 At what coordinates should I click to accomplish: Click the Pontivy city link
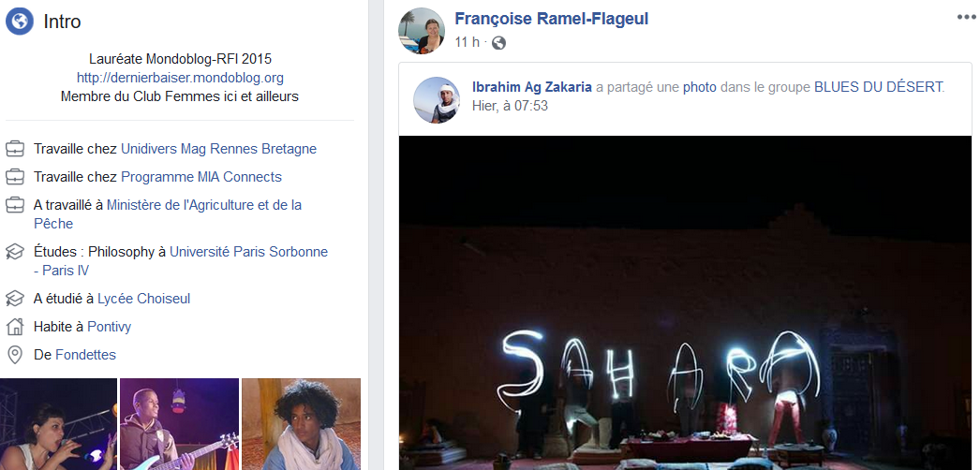point(110,327)
